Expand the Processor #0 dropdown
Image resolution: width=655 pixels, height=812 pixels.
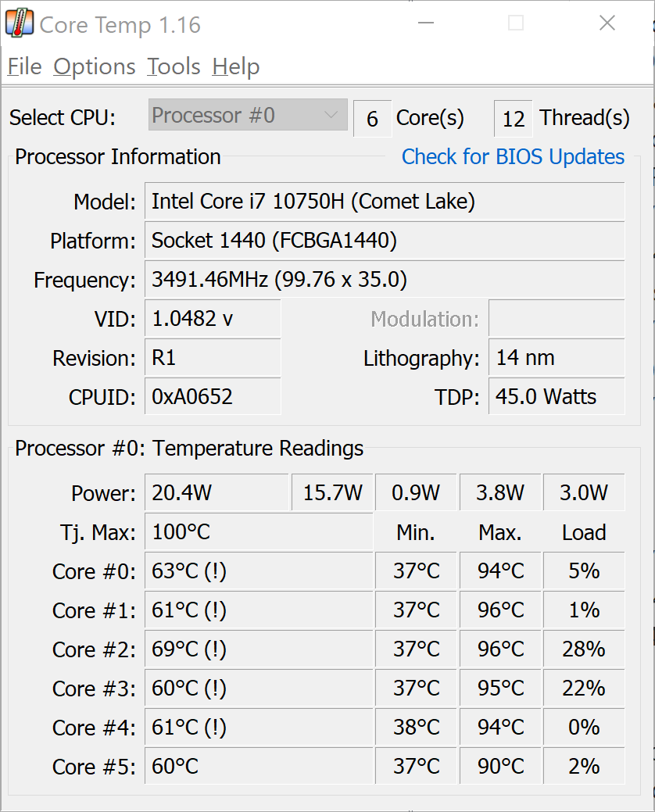(x=248, y=115)
